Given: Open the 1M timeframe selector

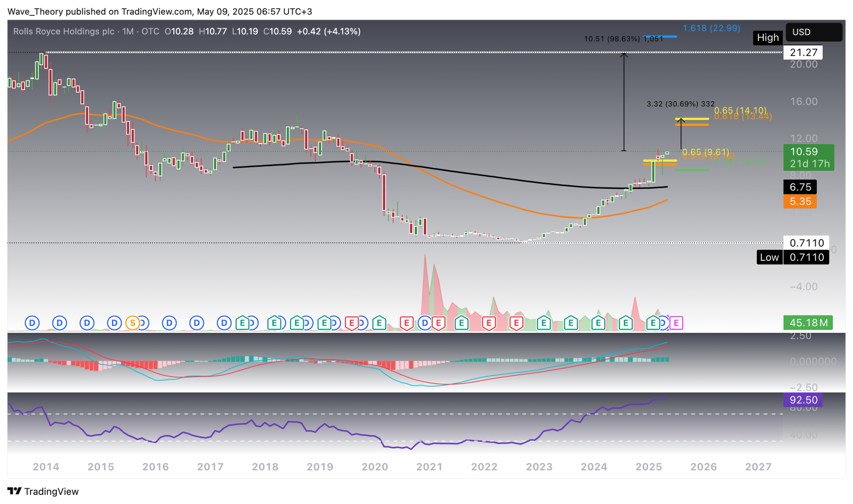Looking at the screenshot, I should [127, 31].
